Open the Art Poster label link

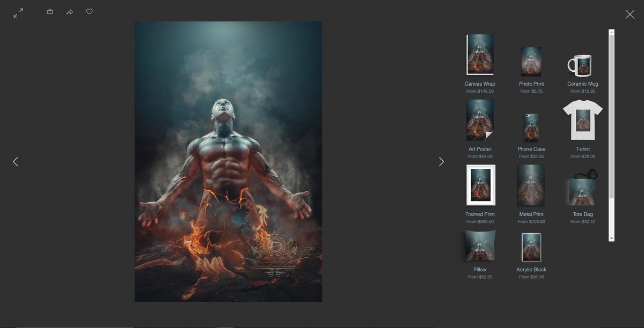[x=480, y=149]
